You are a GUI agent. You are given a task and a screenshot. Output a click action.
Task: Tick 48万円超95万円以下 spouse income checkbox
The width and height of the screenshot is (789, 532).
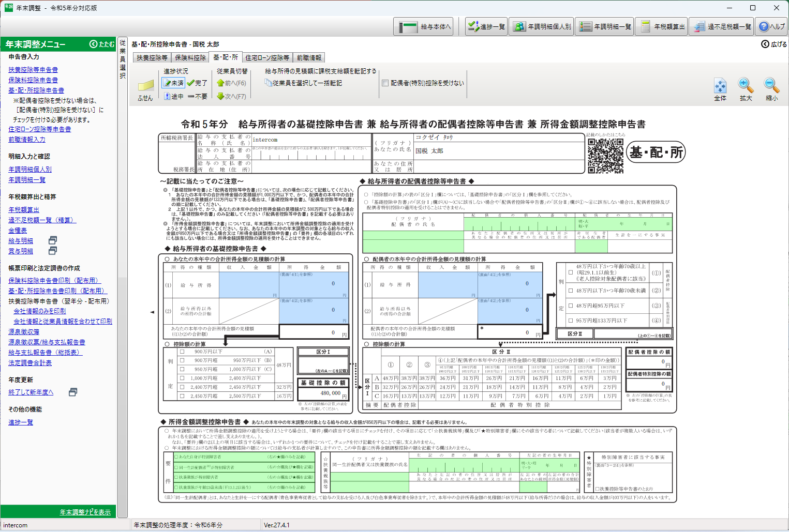coord(570,306)
